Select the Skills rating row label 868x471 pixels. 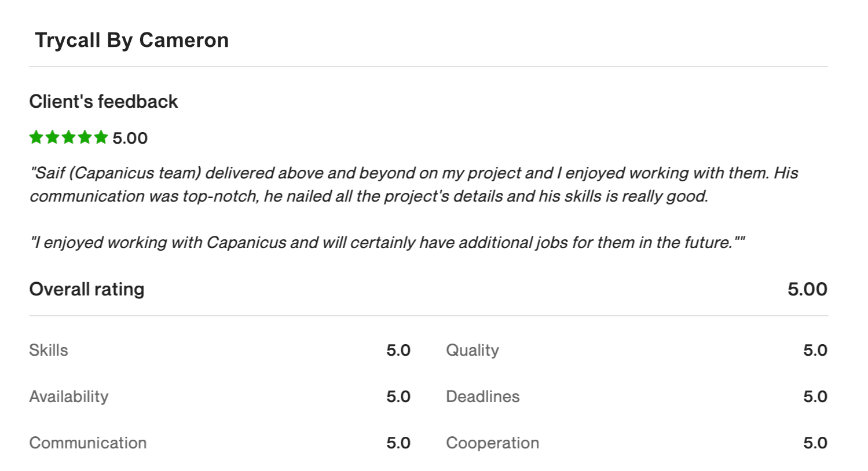coord(49,350)
